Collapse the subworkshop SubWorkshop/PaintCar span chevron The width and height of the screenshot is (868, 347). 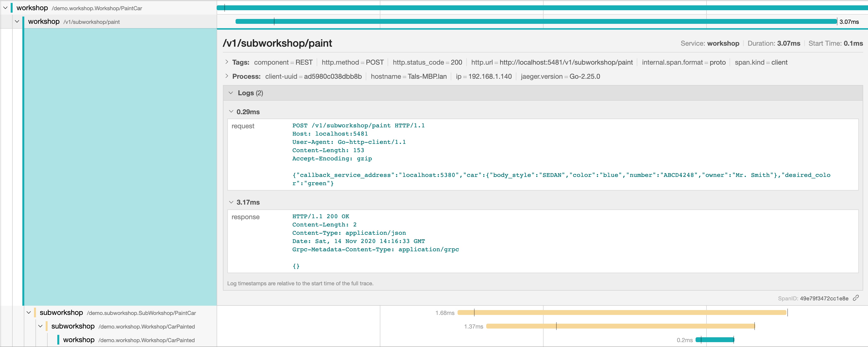[29, 312]
